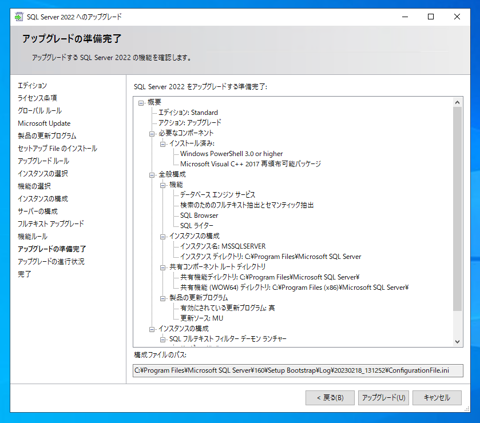This screenshot has height=423, width=480.
Task: Minimize the SQL Server upgrade window
Action: pyautogui.click(x=405, y=17)
